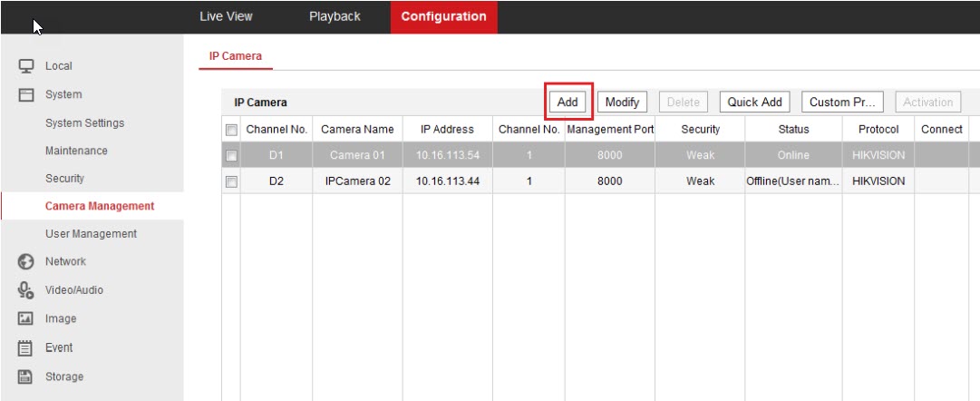Click the Modify button
980x401 pixels.
pos(622,103)
